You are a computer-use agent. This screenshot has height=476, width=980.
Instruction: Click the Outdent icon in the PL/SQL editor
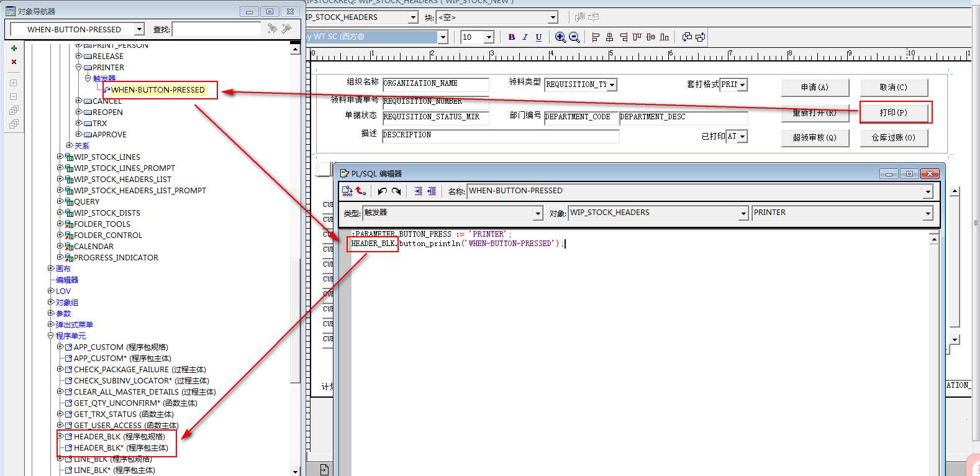[432, 191]
